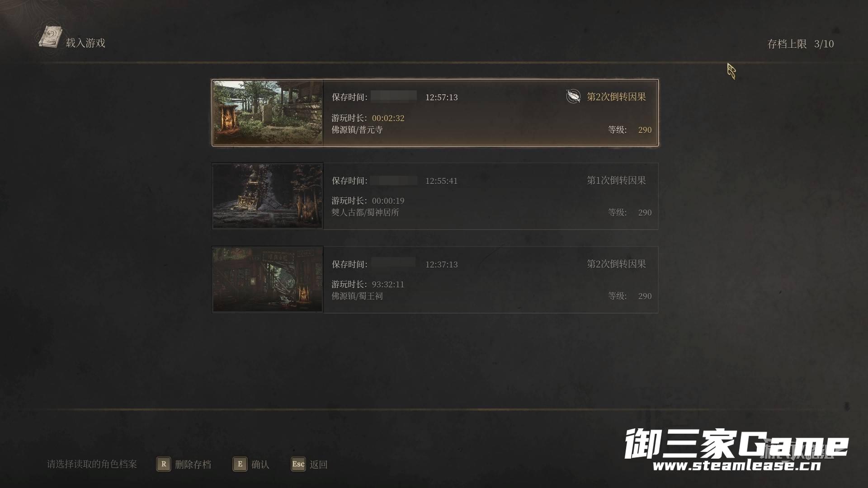Click the 第1次倒转因果 label

click(x=616, y=180)
